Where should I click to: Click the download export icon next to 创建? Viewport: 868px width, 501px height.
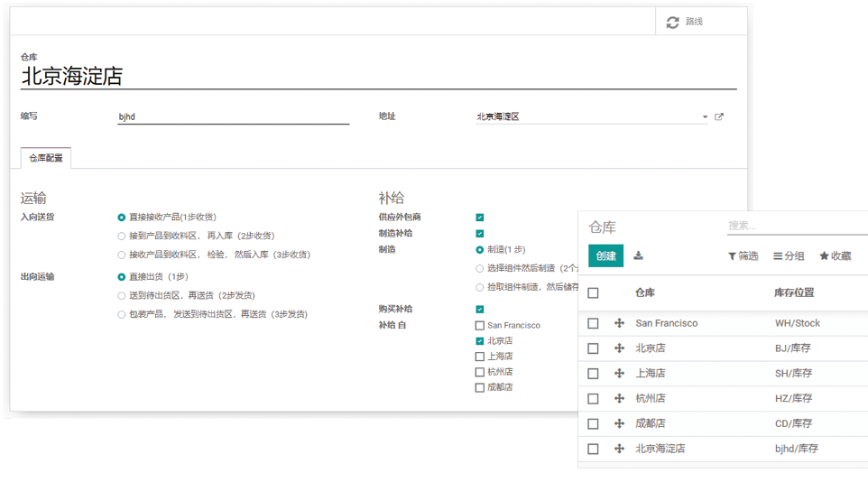(x=638, y=255)
